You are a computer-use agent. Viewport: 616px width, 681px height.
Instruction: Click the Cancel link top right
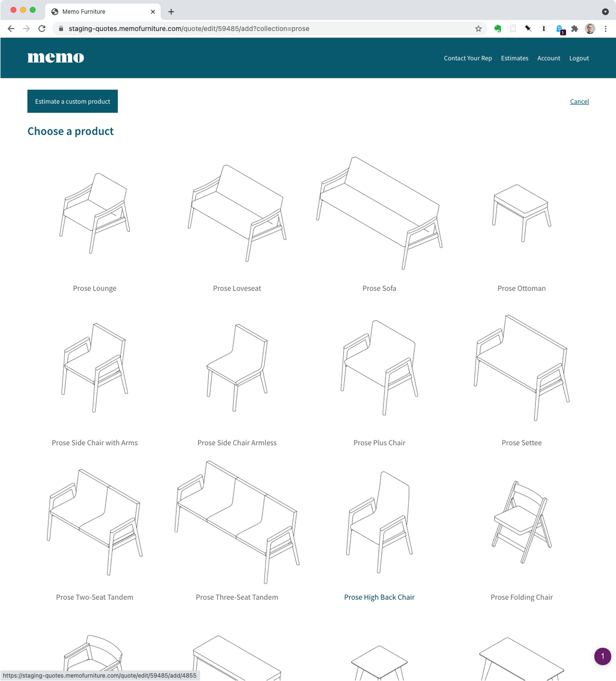[579, 101]
